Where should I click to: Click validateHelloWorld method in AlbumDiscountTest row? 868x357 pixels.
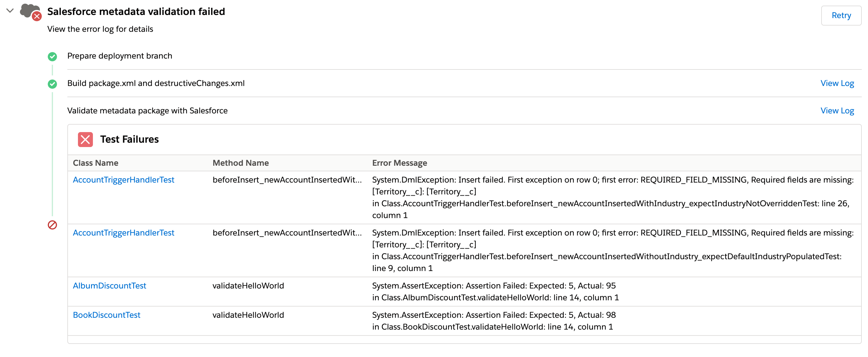point(248,286)
